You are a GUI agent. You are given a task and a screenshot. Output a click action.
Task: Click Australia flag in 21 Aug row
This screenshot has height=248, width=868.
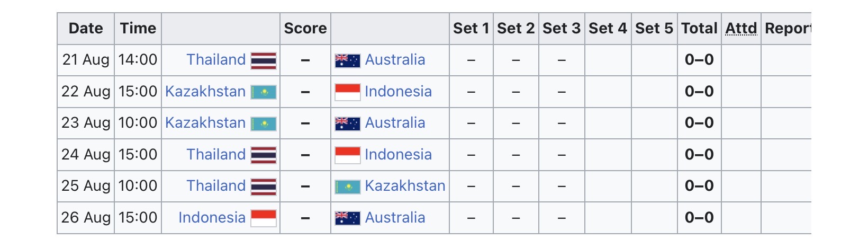coord(348,61)
